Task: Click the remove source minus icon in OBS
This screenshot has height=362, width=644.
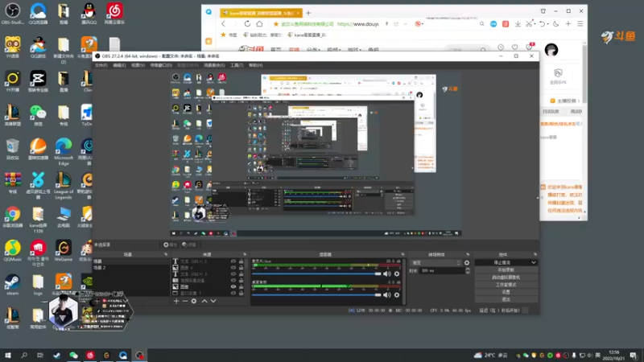Action: tap(185, 301)
